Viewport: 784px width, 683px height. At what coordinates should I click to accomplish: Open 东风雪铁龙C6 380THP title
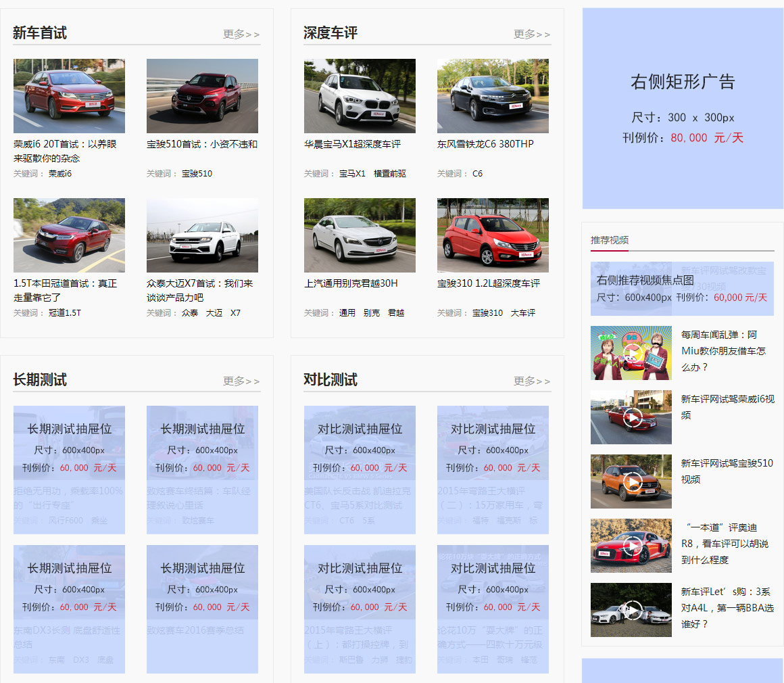click(485, 144)
